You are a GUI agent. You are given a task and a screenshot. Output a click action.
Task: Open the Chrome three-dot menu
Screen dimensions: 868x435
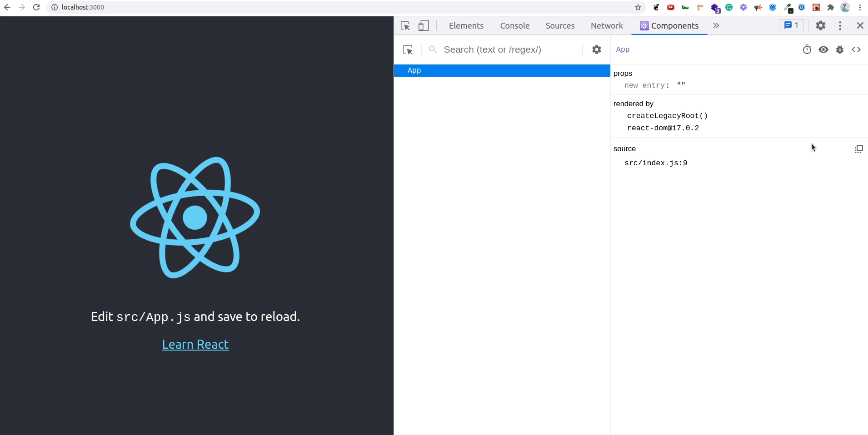(860, 7)
